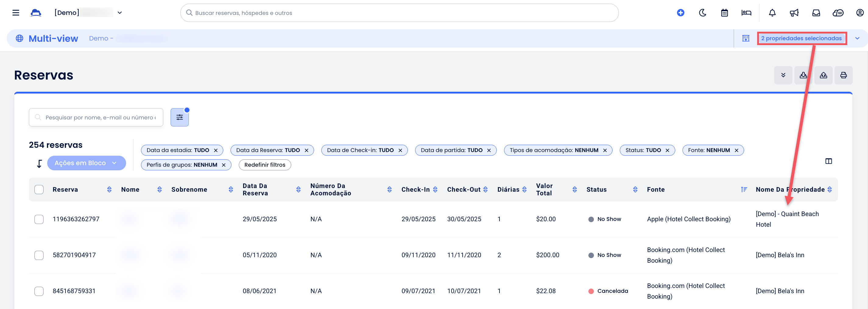The height and width of the screenshot is (309, 868).
Task: Check the select-all header checkbox
Action: 39,189
